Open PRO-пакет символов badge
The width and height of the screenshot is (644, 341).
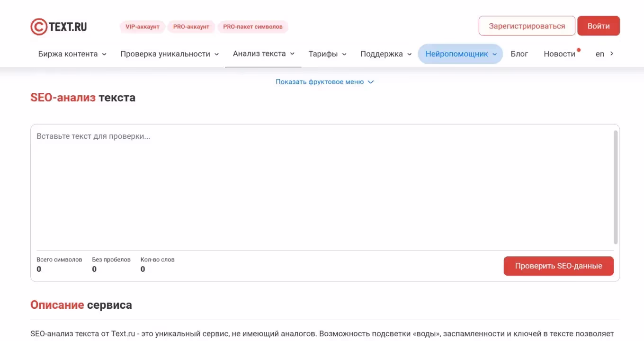point(252,27)
